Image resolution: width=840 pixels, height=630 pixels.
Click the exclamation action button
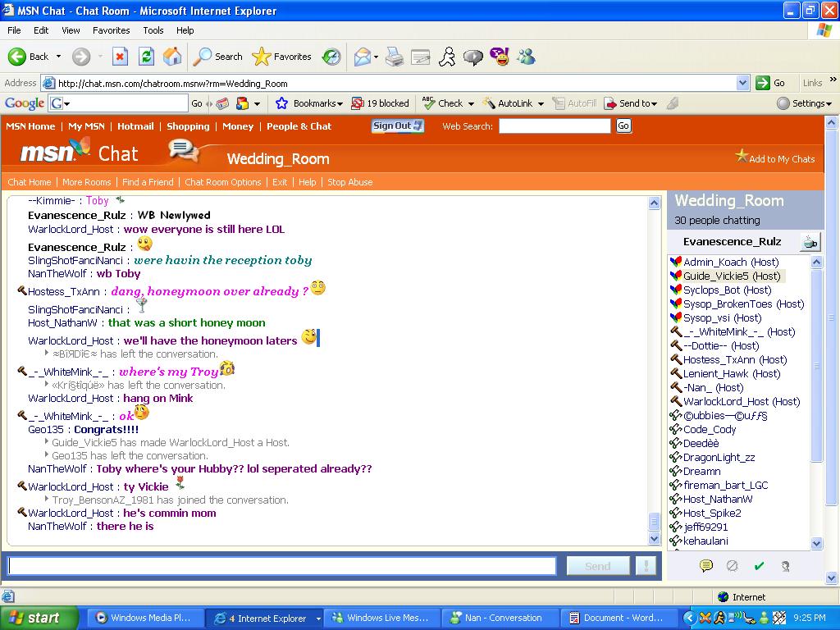[646, 566]
